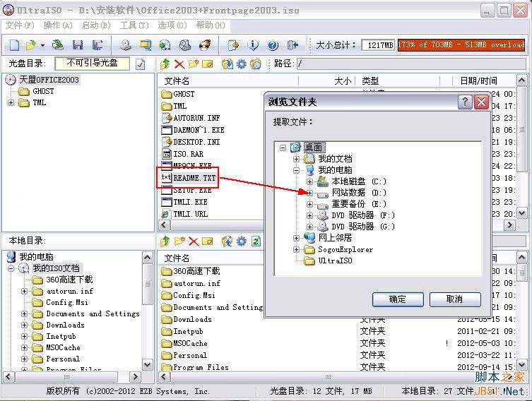Click the Open file folder toolbar icon

[x=31, y=45]
